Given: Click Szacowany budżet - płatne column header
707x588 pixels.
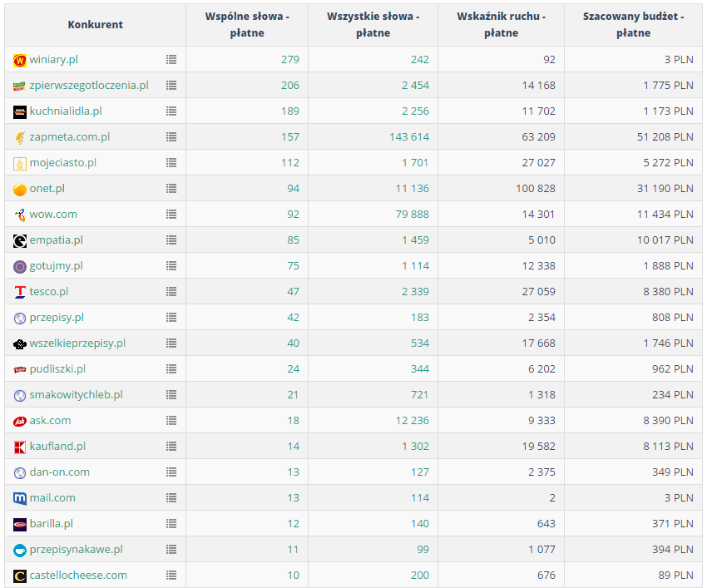Looking at the screenshot, I should [633, 25].
